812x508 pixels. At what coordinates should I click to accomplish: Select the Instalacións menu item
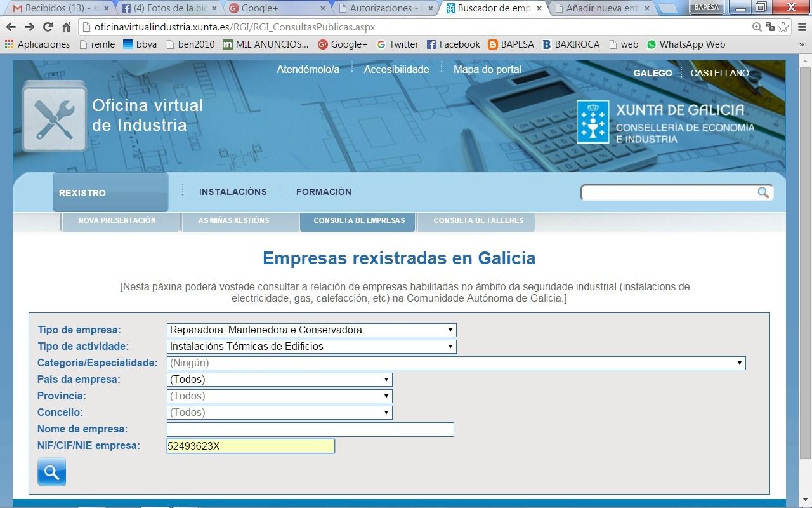(x=233, y=192)
